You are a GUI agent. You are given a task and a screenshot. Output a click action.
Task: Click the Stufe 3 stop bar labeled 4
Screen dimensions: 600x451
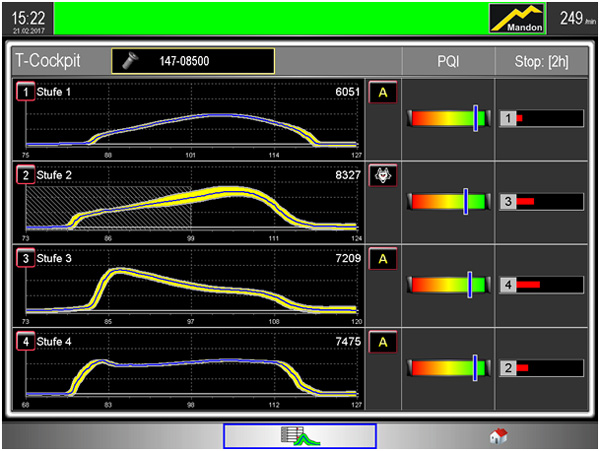540,285
